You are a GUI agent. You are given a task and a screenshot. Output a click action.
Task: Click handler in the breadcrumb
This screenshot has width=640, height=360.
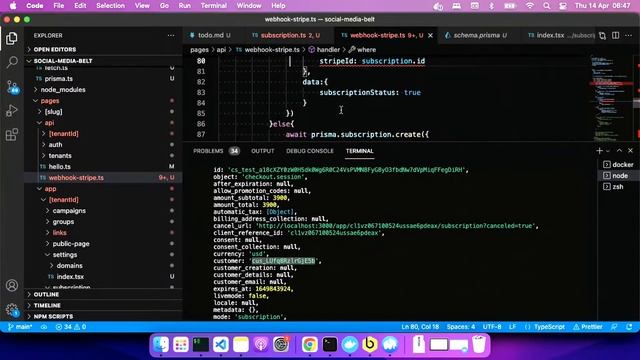(328, 49)
